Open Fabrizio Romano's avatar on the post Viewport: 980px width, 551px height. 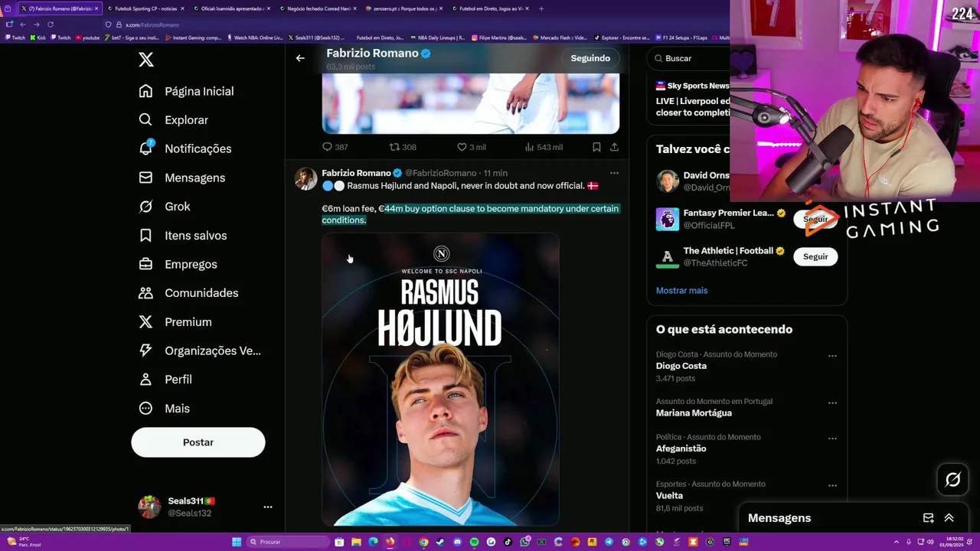(x=305, y=178)
